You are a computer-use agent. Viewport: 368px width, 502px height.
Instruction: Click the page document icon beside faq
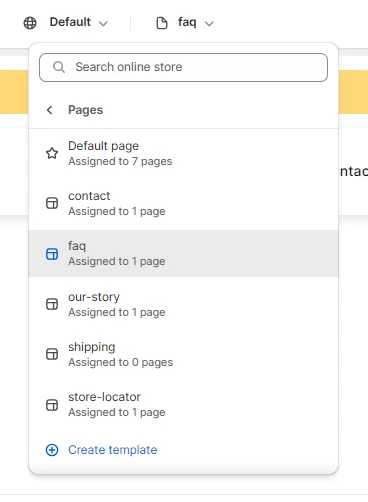(x=162, y=23)
